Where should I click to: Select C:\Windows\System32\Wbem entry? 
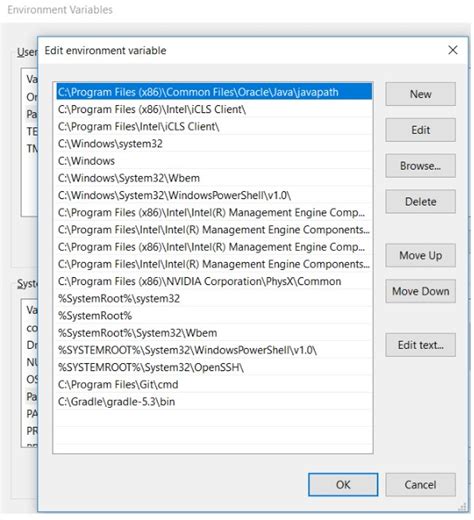click(x=214, y=178)
